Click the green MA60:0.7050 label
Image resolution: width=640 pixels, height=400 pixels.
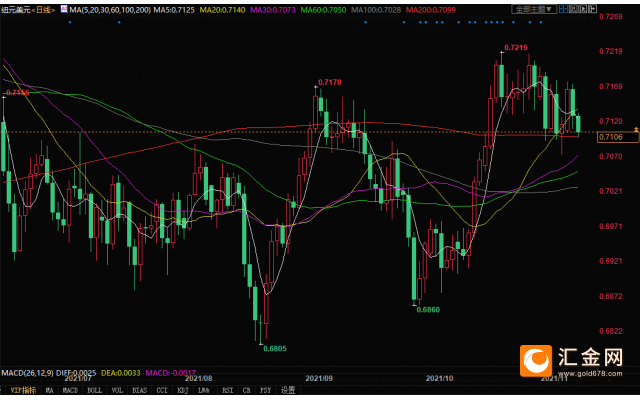[x=323, y=9]
